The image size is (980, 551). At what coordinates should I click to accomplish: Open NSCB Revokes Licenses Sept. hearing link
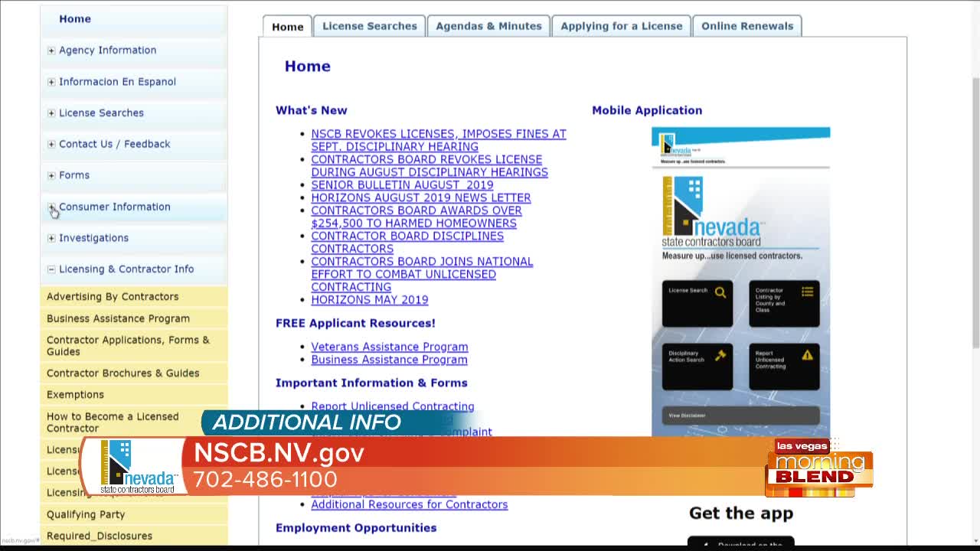[439, 140]
